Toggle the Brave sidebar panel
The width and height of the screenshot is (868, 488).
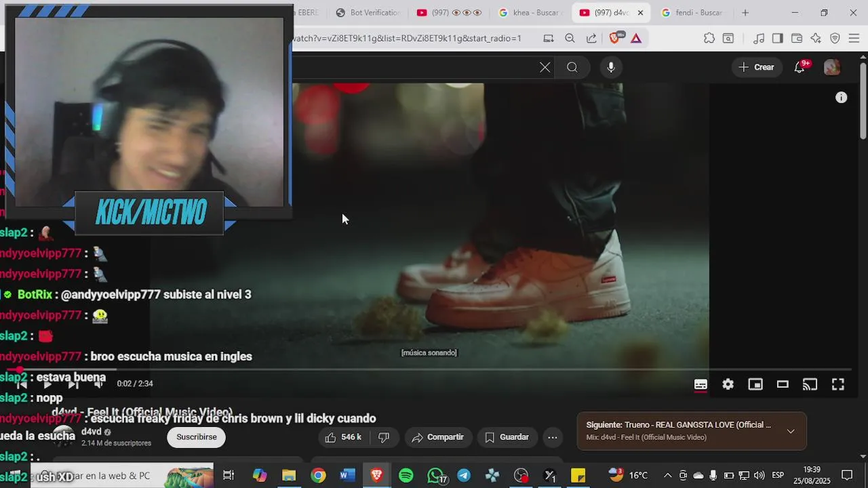point(778,38)
